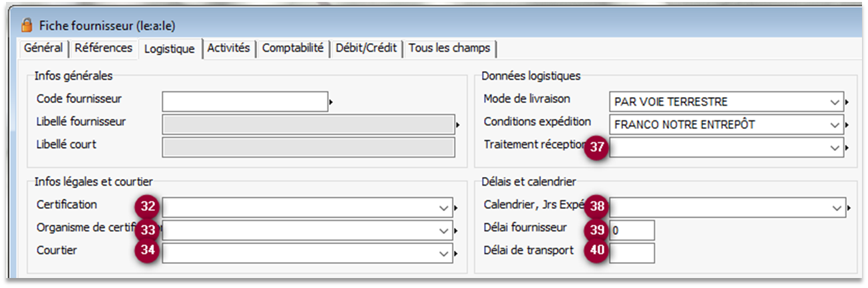Viewport: 868px width, 288px height.
Task: Open the Calendrier, Jrs Expédition dropdown
Action: coord(837,208)
